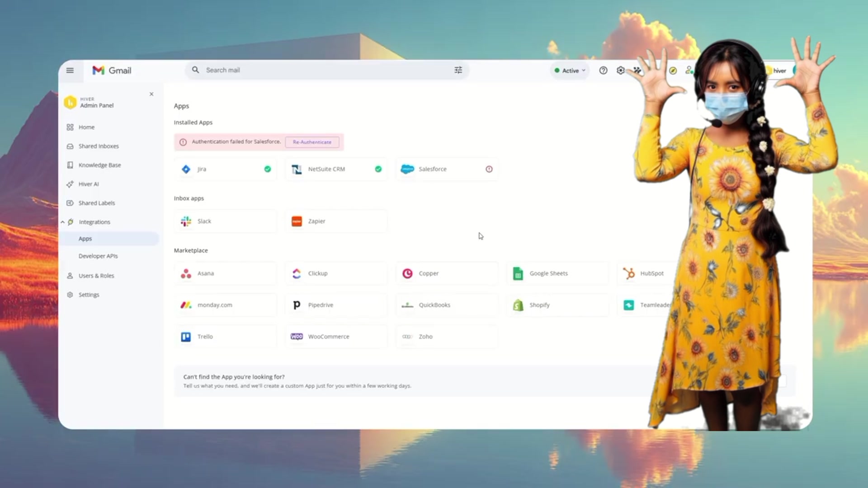The width and height of the screenshot is (868, 488).
Task: Focus the Search mail field
Action: coord(327,70)
